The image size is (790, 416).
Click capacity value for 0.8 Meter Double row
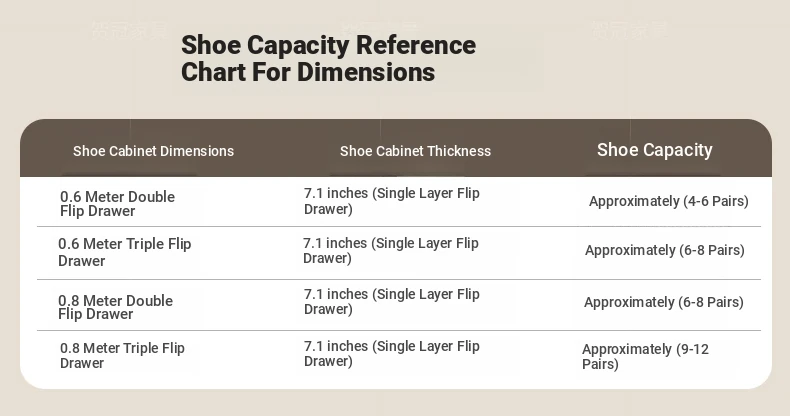point(664,302)
